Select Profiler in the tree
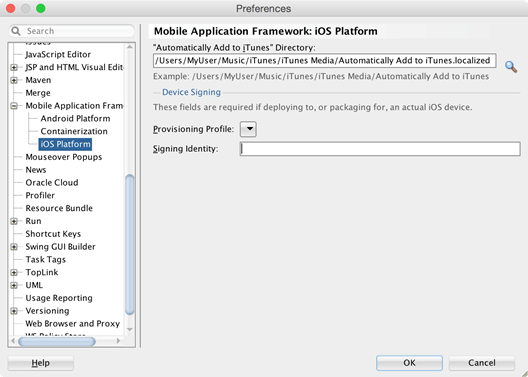 (40, 195)
